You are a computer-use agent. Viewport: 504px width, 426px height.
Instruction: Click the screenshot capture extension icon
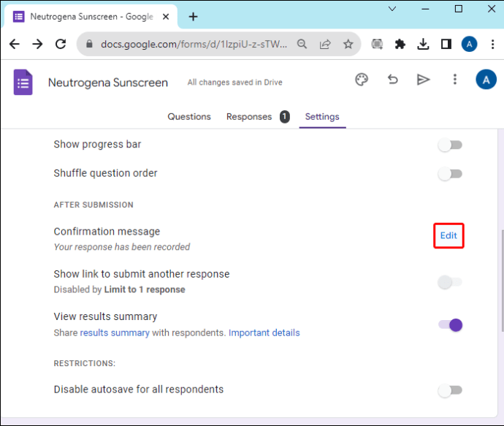[x=377, y=44]
